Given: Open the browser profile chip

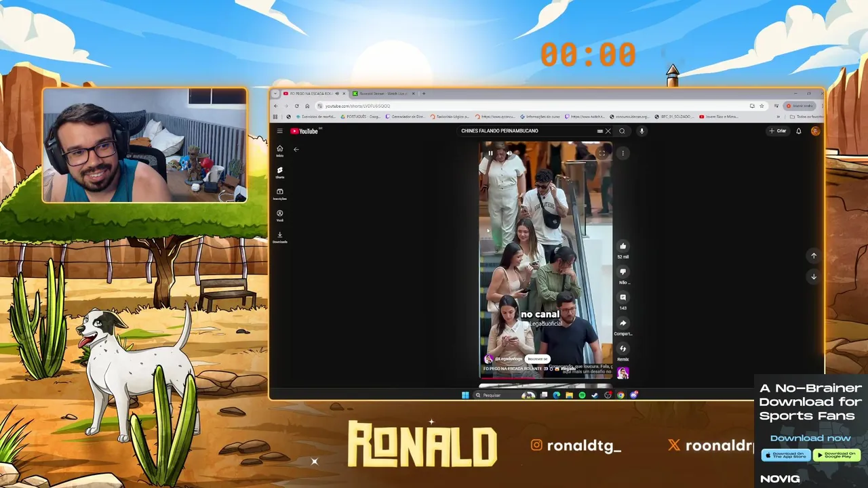Looking at the screenshot, I should click(x=799, y=106).
